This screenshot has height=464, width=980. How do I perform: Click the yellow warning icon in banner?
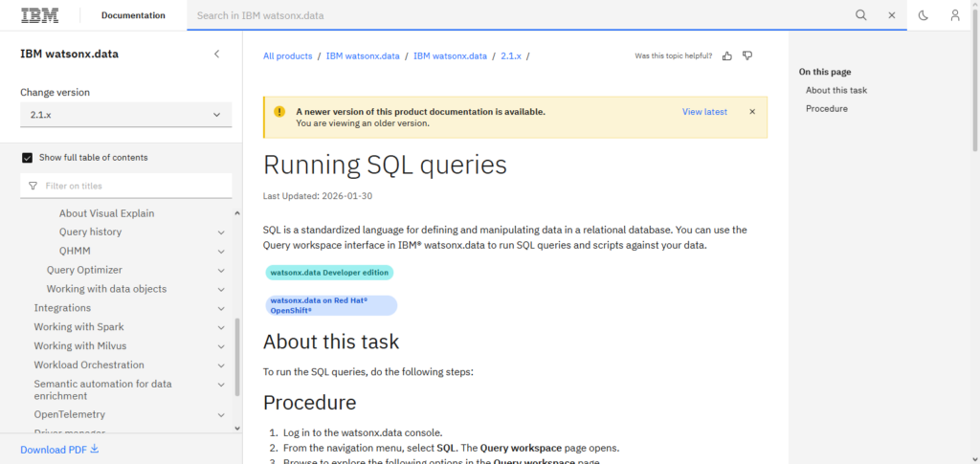coord(279,112)
